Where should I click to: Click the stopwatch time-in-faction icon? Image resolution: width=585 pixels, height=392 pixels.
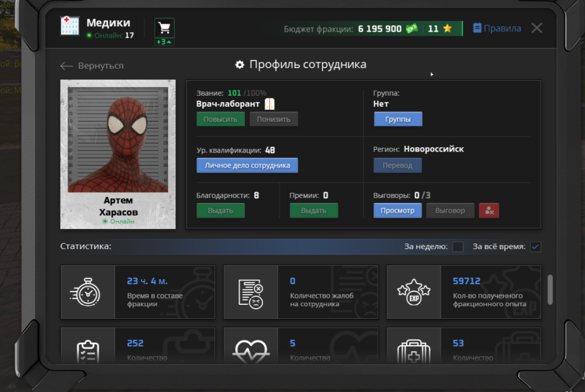pos(86,292)
